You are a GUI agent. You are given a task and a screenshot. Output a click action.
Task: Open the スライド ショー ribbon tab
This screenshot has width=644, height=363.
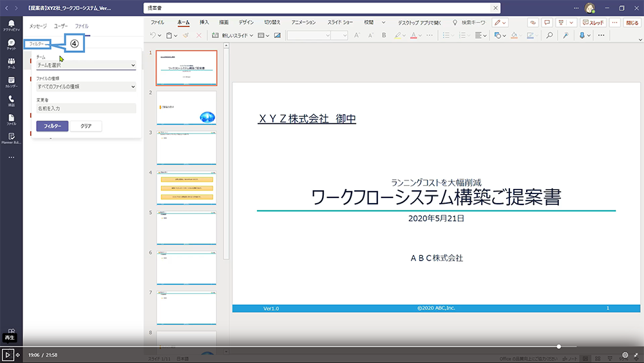pyautogui.click(x=340, y=23)
